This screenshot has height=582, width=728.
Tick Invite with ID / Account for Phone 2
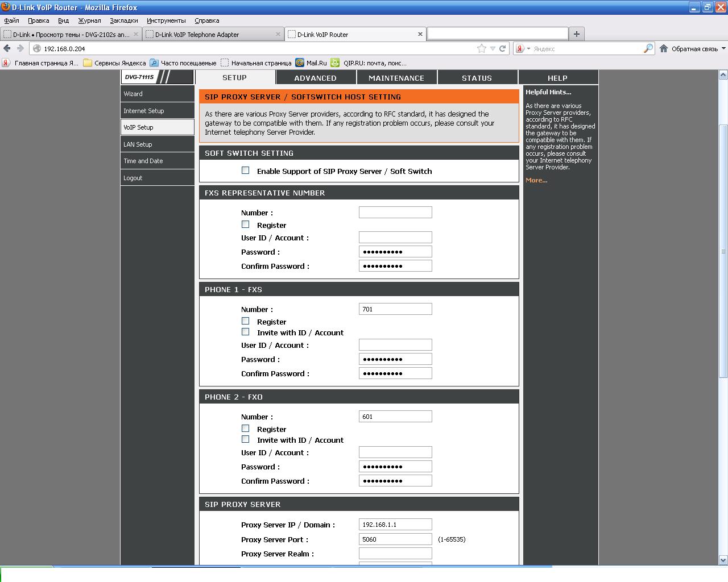click(x=246, y=439)
